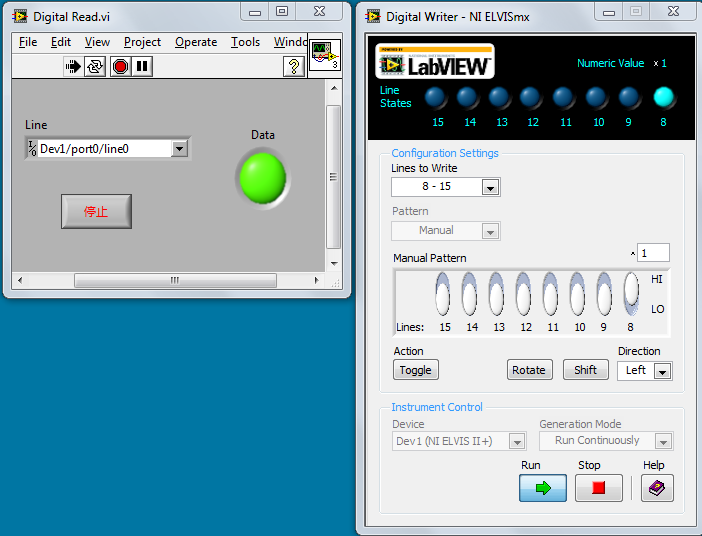The width and height of the screenshot is (702, 536).
Task: Click line state LED 14
Action: [x=467, y=97]
